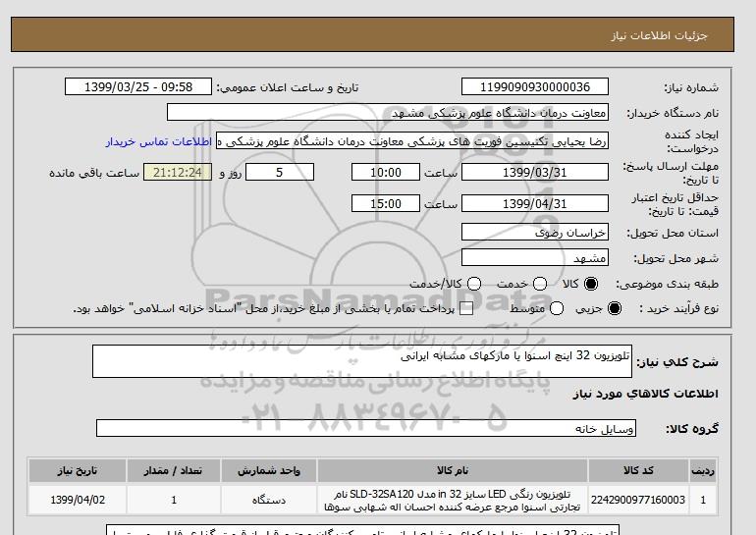Select the کالا radio button
Screen dimensions: 756x535
[x=591, y=284]
